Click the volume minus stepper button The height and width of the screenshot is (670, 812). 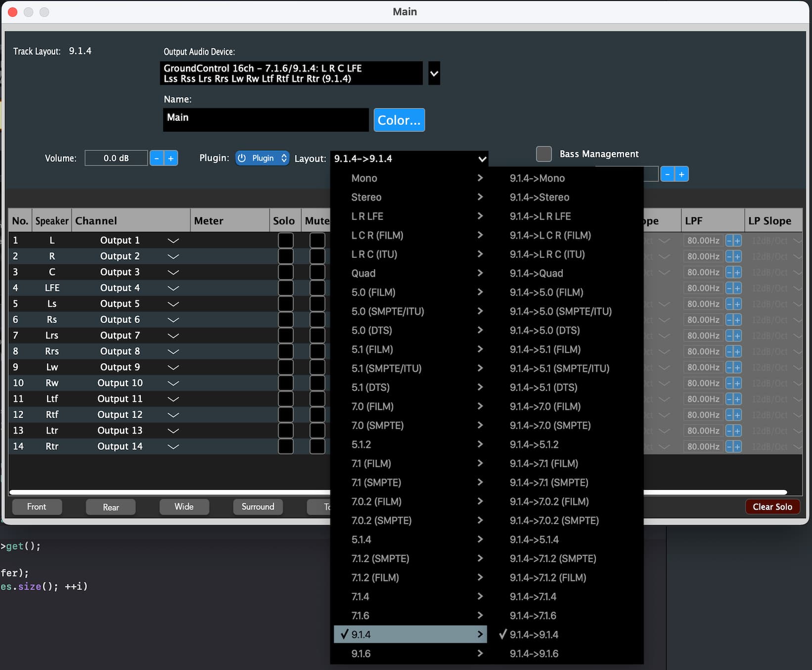[157, 158]
